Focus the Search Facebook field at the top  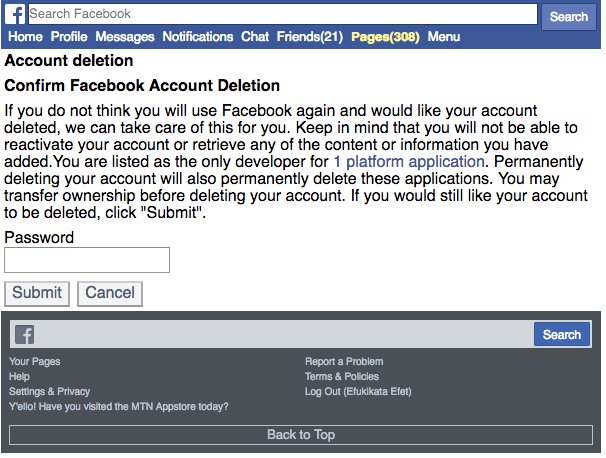283,14
